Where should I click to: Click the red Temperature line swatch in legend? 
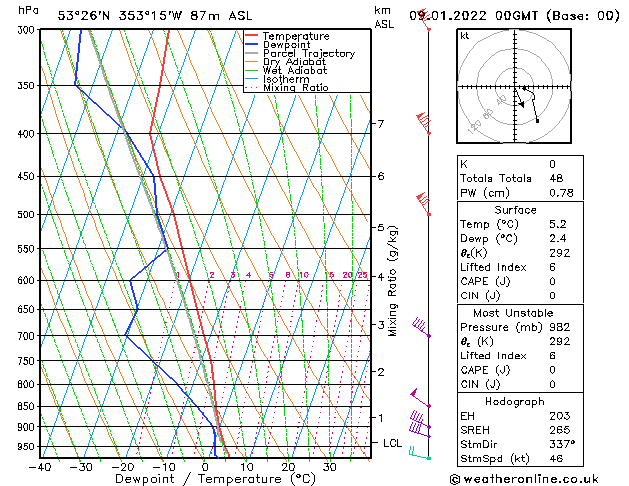tap(252, 36)
